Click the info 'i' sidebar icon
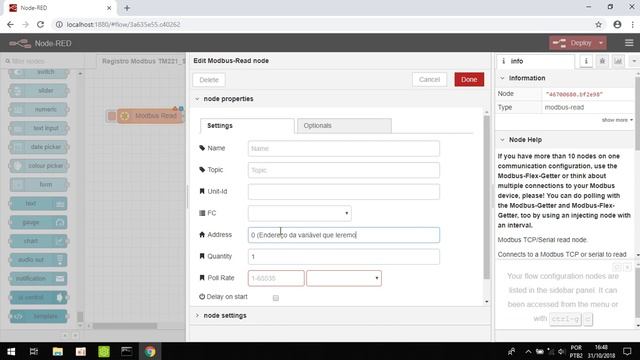 point(586,61)
